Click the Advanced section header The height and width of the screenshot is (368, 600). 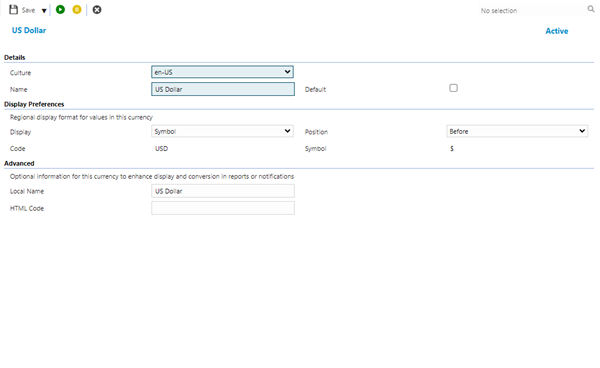19,163
